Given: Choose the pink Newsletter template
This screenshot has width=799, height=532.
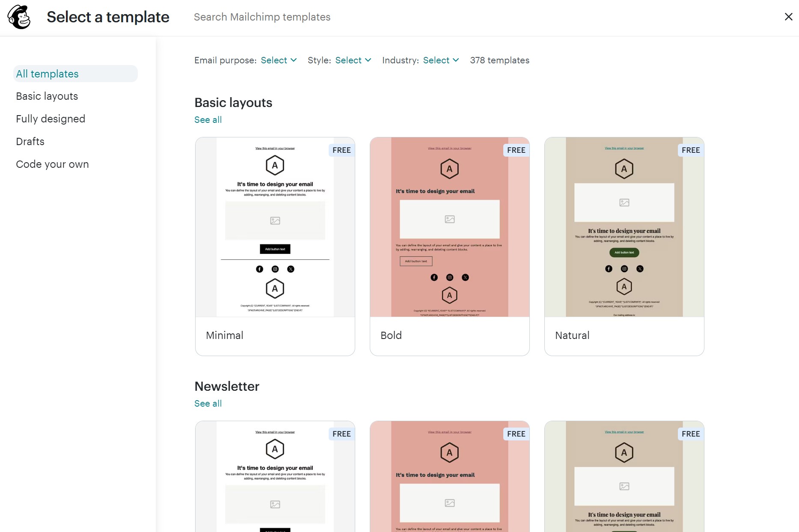Looking at the screenshot, I should click(x=449, y=475).
